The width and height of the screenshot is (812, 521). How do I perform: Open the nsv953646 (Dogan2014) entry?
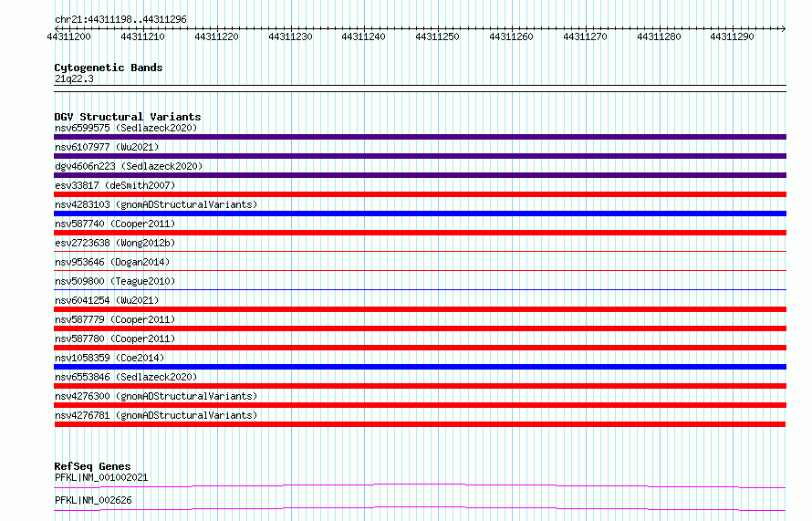pos(112,262)
